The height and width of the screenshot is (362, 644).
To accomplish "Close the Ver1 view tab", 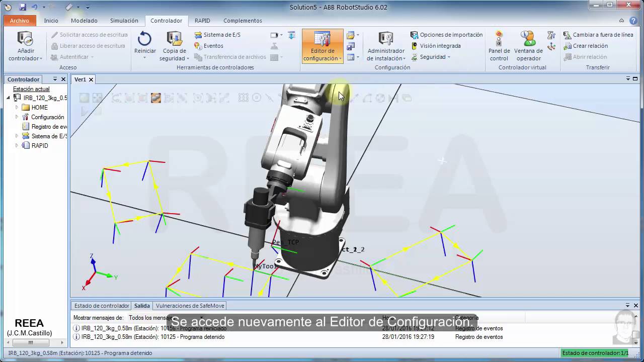I will (x=92, y=79).
